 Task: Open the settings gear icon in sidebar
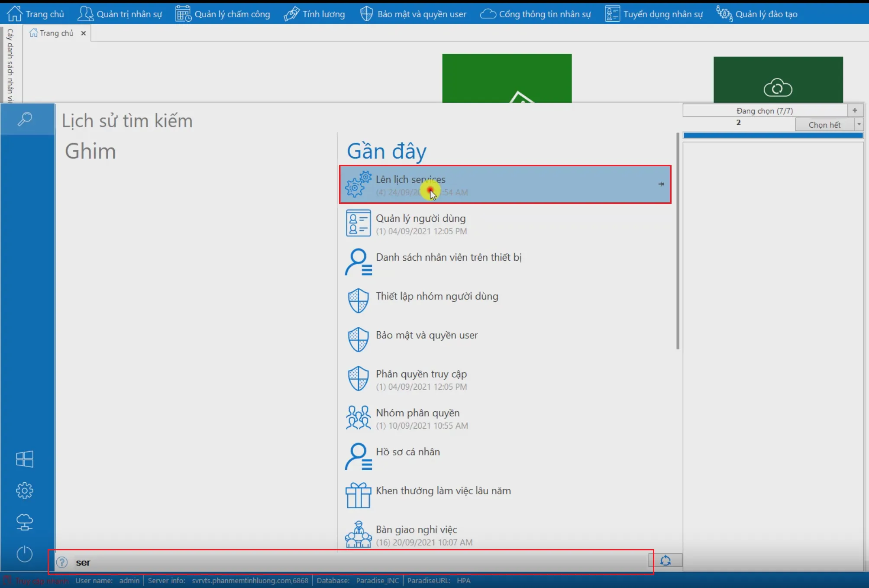coord(25,491)
